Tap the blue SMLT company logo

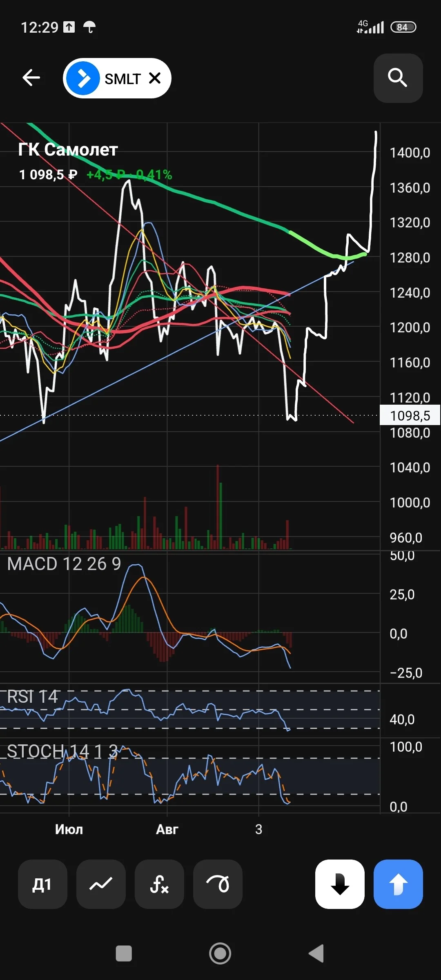tap(83, 78)
